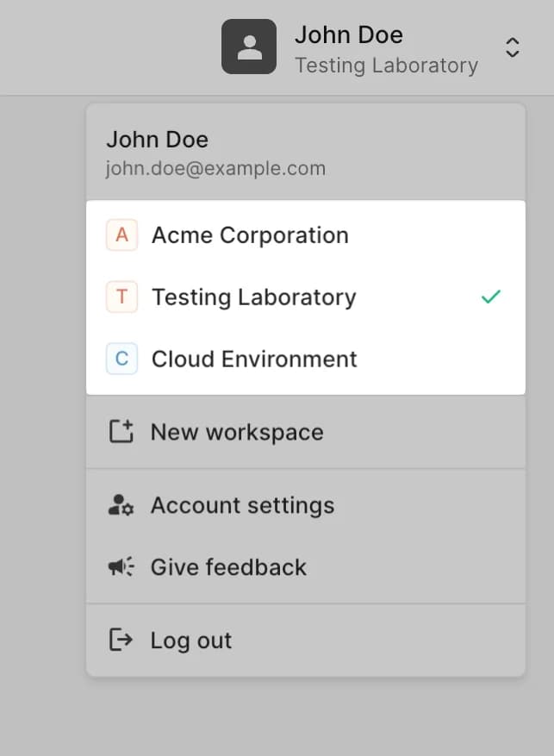The width and height of the screenshot is (554, 756).
Task: Open Account settings
Action: [305, 505]
